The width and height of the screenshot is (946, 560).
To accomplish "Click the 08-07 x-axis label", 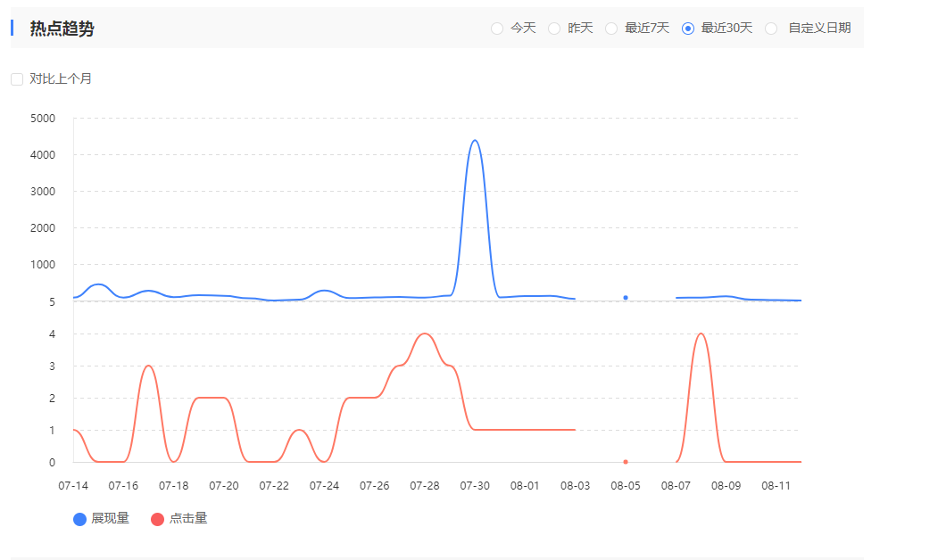I will point(676,486).
